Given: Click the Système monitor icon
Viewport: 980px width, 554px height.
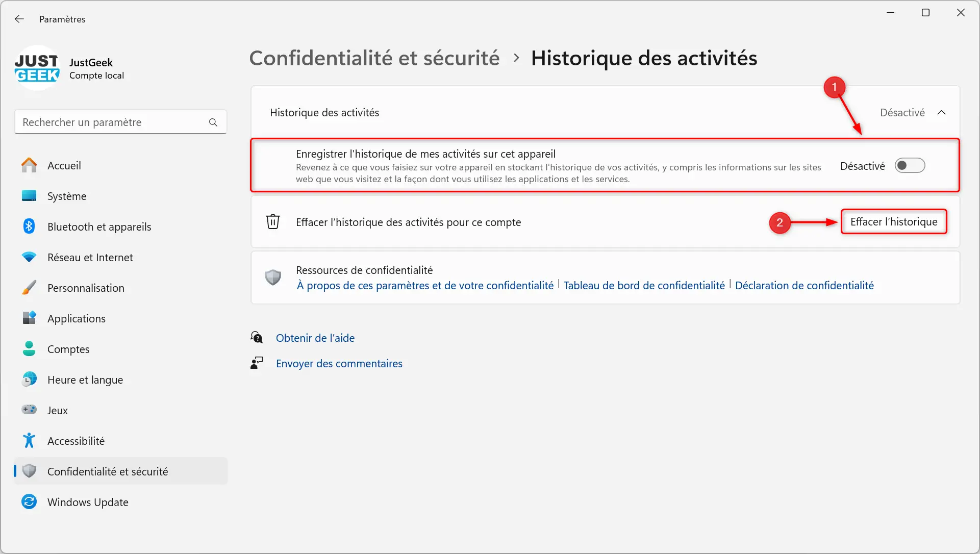Looking at the screenshot, I should tap(29, 196).
